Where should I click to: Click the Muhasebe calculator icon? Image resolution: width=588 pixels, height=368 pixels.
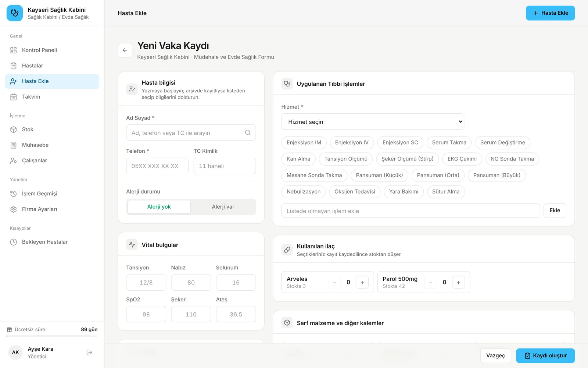(x=14, y=145)
